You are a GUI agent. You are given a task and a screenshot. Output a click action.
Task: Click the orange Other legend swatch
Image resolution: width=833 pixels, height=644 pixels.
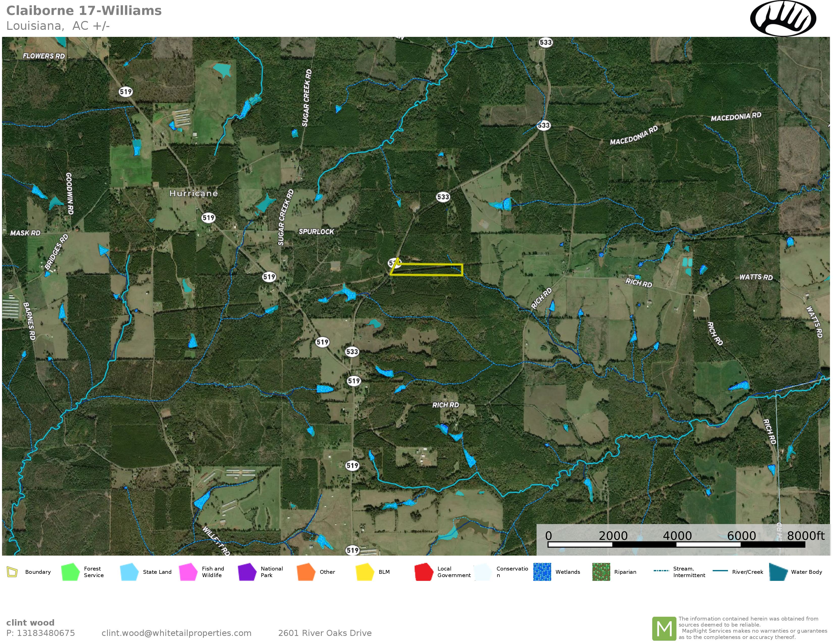[x=306, y=572]
